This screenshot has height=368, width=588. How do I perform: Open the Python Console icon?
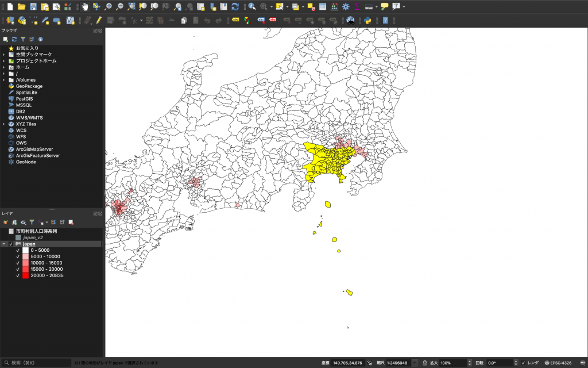click(x=368, y=20)
